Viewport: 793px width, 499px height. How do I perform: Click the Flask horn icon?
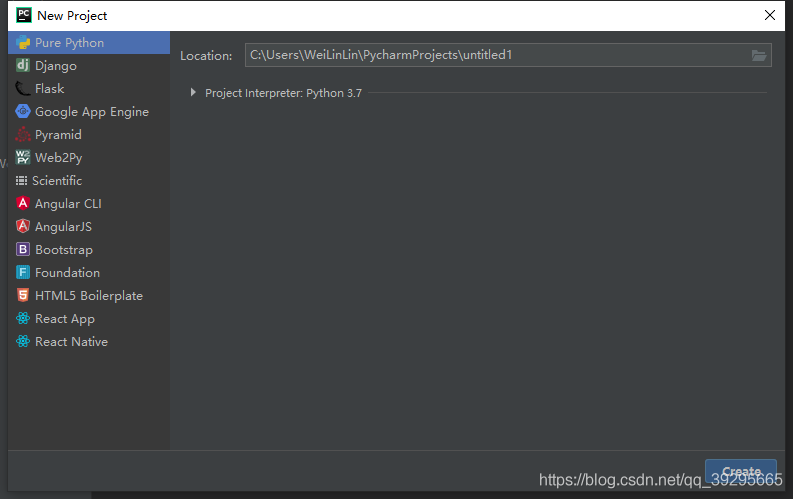pyautogui.click(x=23, y=89)
